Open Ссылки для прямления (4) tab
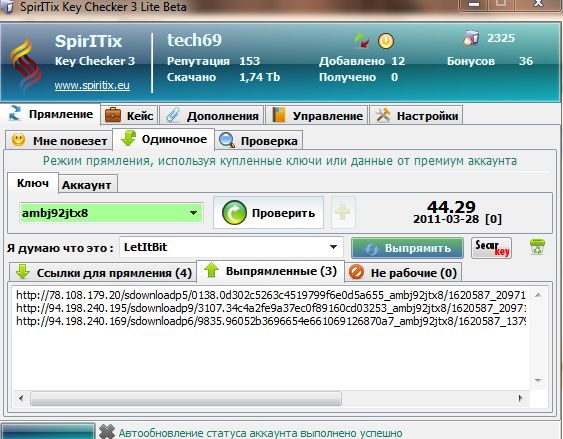This screenshot has width=563, height=439. (103, 273)
